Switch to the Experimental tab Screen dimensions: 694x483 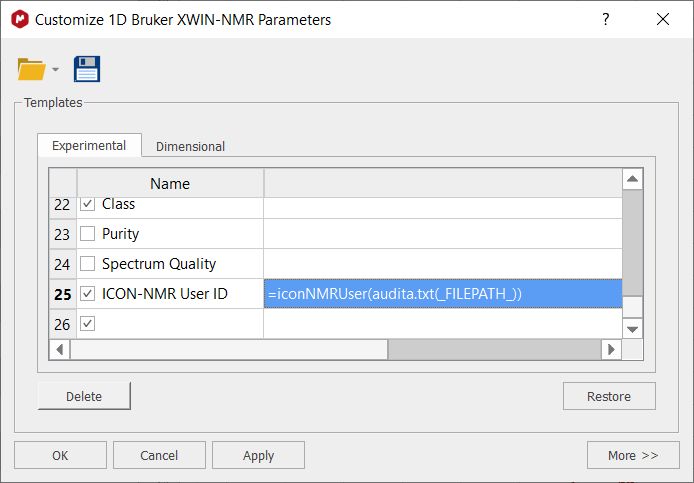coord(89,146)
